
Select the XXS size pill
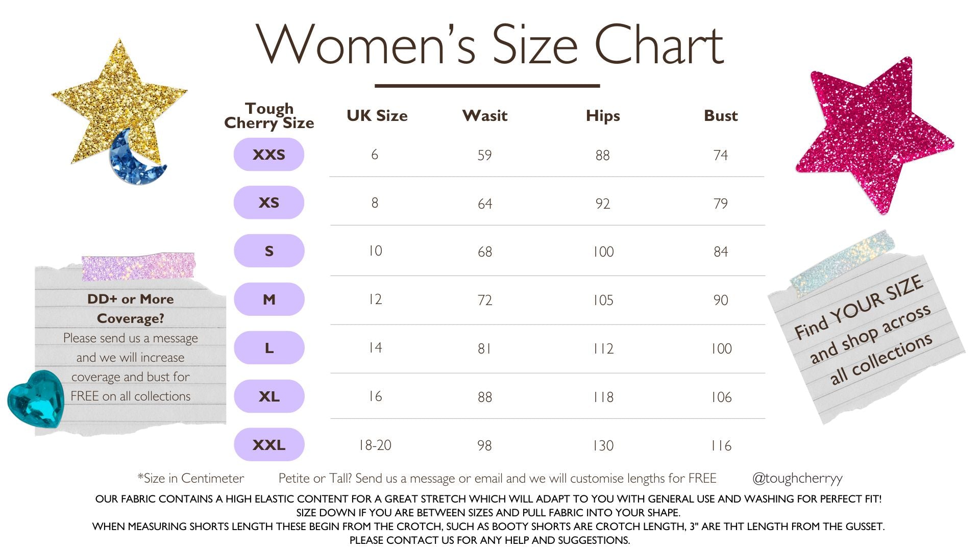pos(269,154)
